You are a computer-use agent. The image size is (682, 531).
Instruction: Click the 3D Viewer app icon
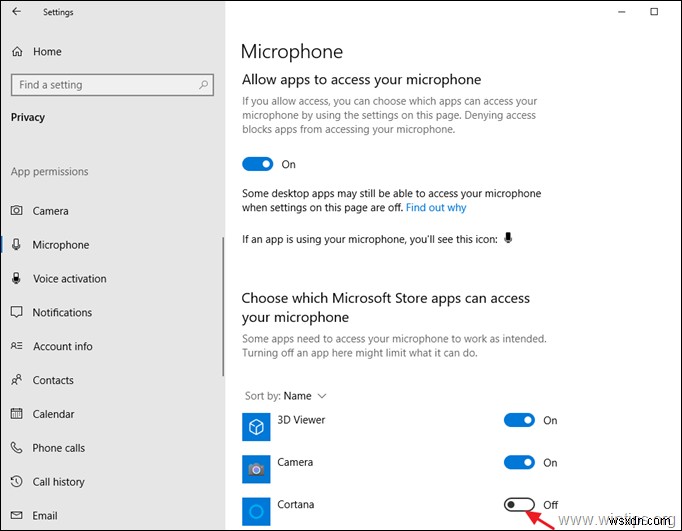(256, 427)
